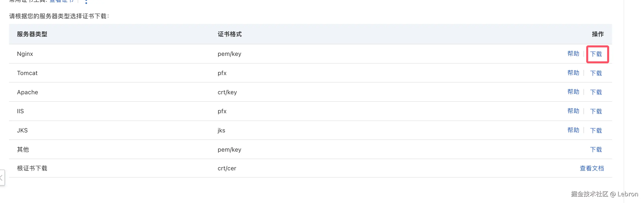Collapse the left side panel arrow
This screenshot has height=203, width=644.
click(x=2, y=178)
